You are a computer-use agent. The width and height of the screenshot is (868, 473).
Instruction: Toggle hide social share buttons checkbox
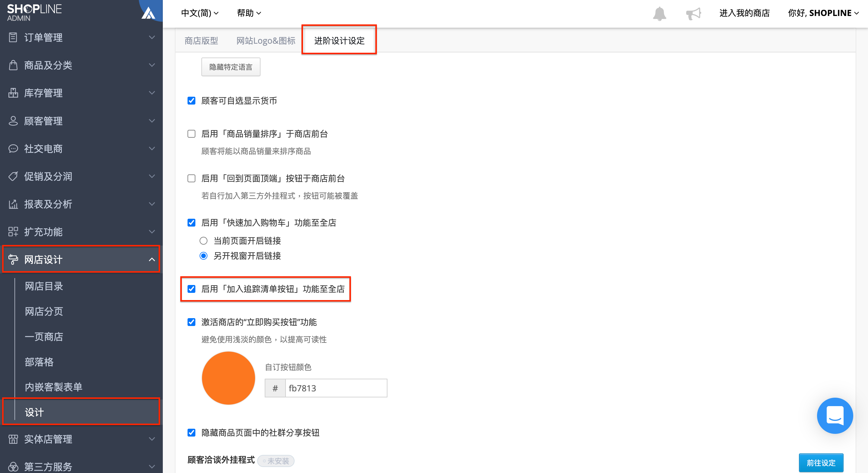point(191,433)
